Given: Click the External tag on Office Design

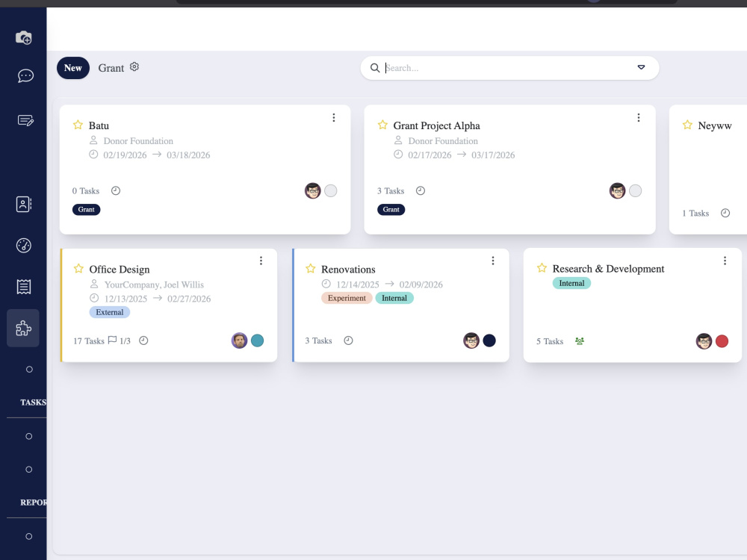Looking at the screenshot, I should [110, 312].
